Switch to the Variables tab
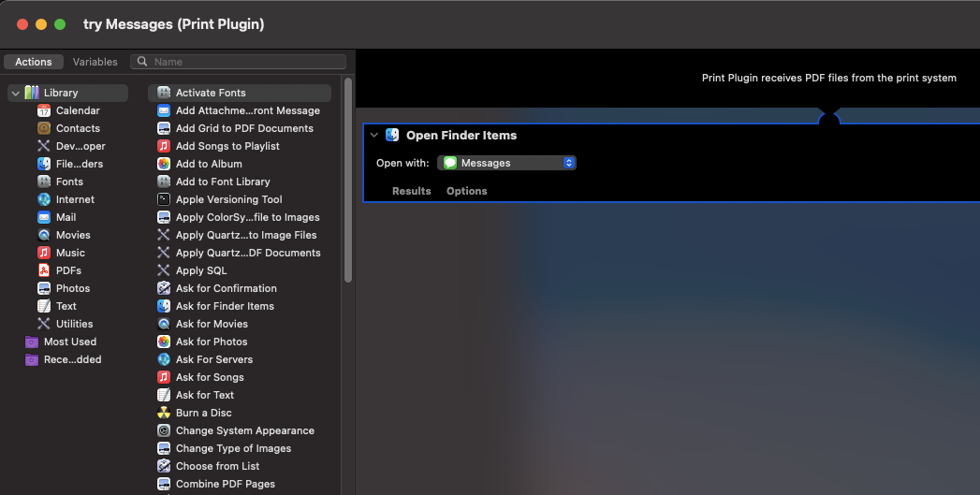Screen dimensions: 980x495 (x=95, y=62)
